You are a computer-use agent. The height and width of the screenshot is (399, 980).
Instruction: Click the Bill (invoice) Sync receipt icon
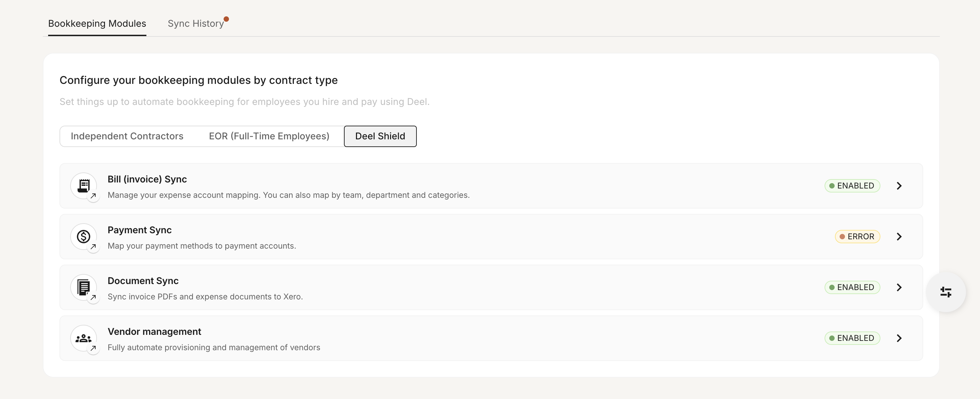click(83, 185)
